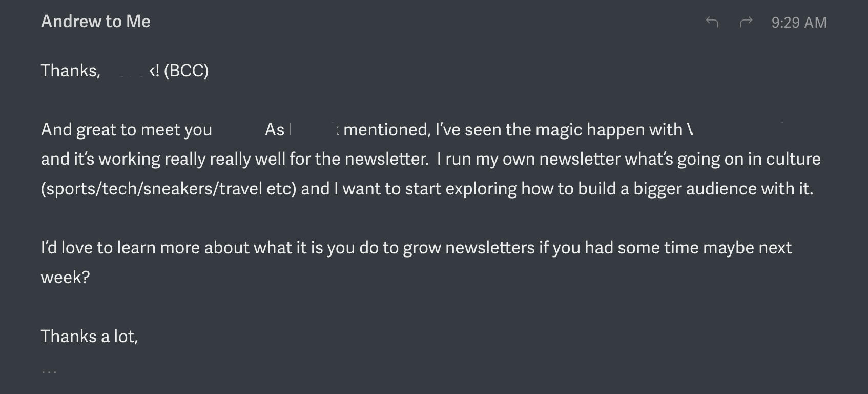Image resolution: width=868 pixels, height=394 pixels.
Task: Click the "(BCC)" text
Action: pos(186,71)
